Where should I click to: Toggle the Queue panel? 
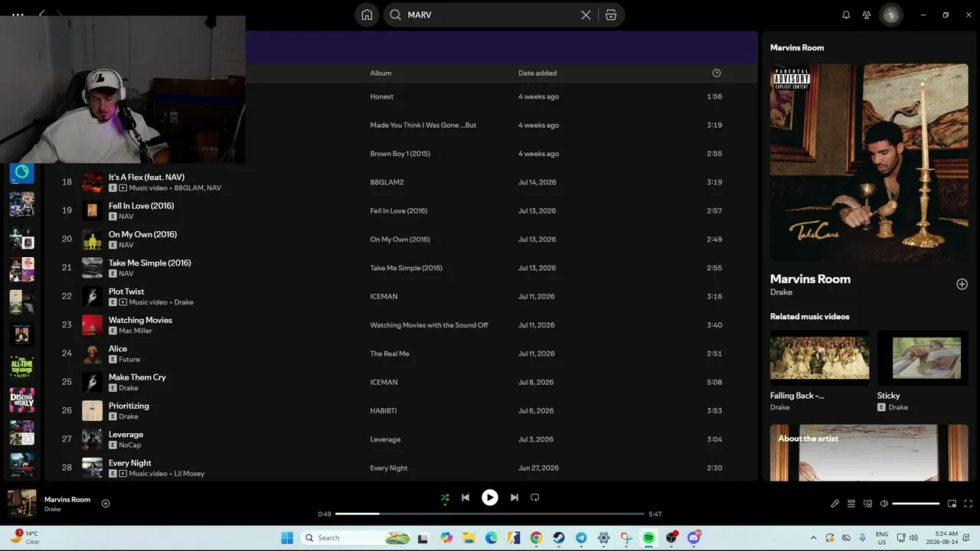(x=851, y=504)
